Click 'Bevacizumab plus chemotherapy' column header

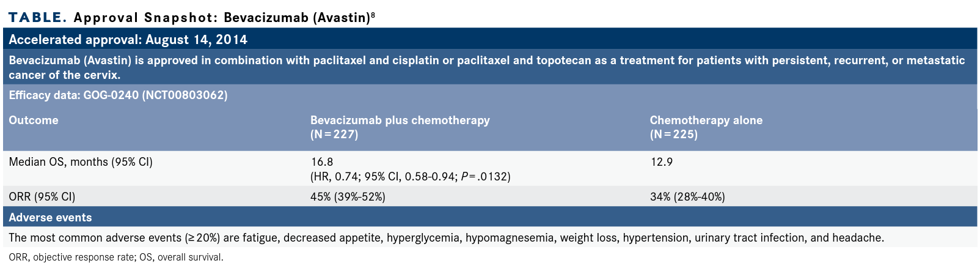[400, 120]
